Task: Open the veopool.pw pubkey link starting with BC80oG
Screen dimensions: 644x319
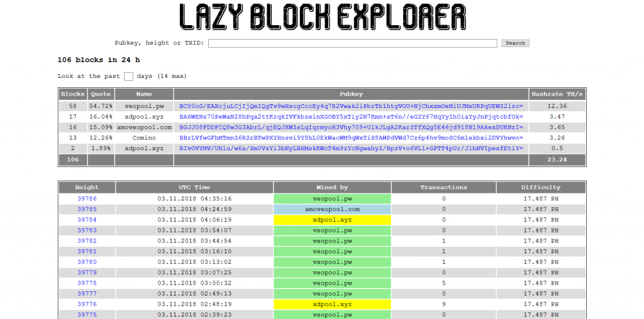Action: point(351,106)
